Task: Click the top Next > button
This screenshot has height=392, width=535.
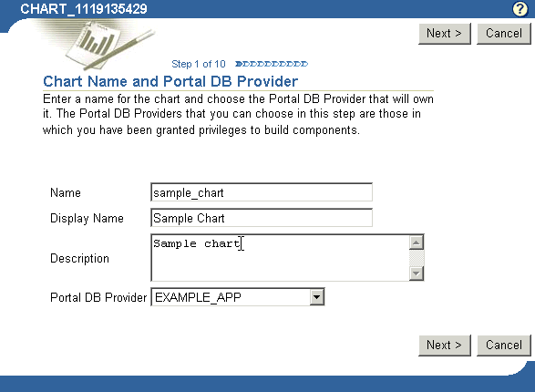Action: click(445, 34)
